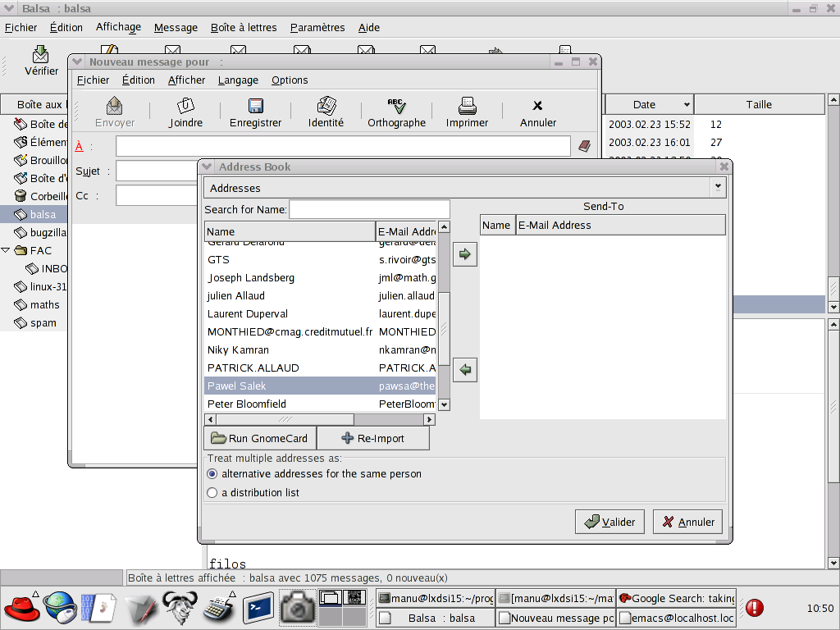Click the Search for Name field
Viewport: 840px width, 630px height.
369,209
